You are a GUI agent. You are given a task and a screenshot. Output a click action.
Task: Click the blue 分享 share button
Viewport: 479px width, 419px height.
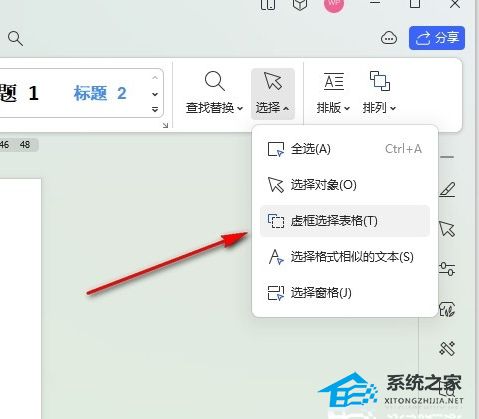[x=437, y=38]
